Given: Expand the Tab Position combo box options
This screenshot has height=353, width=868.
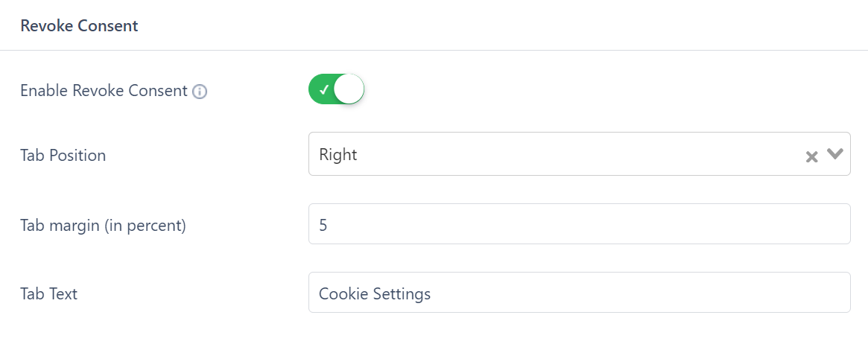Looking at the screenshot, I should point(579,154).
